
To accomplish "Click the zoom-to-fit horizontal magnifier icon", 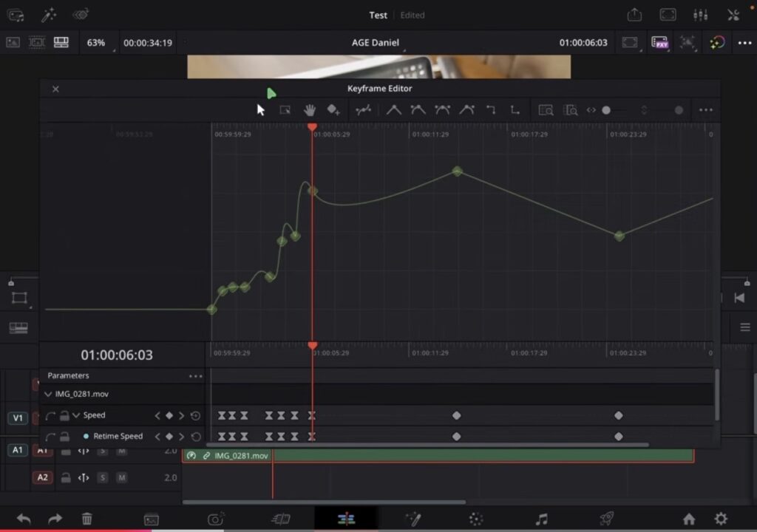I will (546, 110).
